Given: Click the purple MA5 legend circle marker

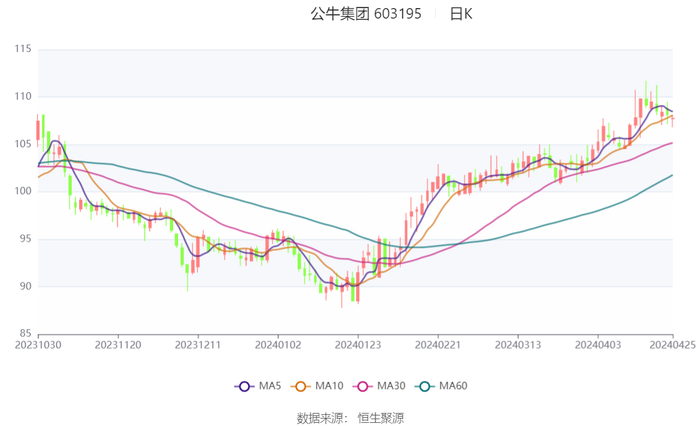Looking at the screenshot, I should click(243, 386).
